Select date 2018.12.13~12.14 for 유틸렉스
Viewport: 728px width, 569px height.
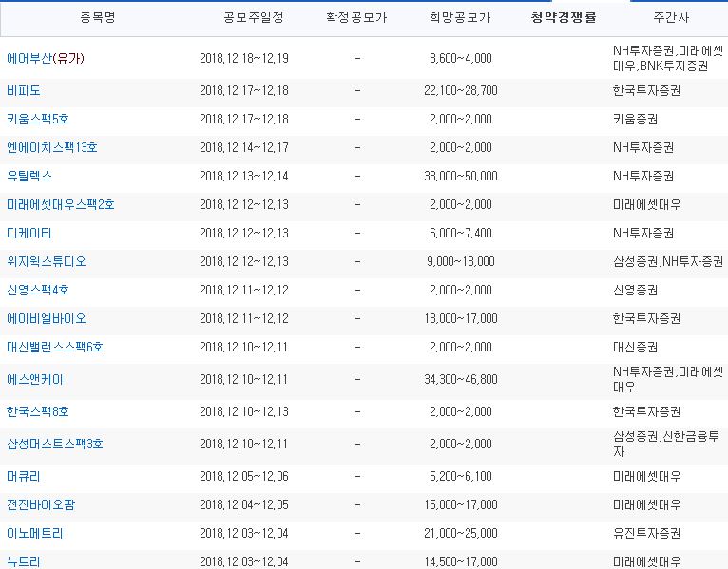pyautogui.click(x=244, y=177)
